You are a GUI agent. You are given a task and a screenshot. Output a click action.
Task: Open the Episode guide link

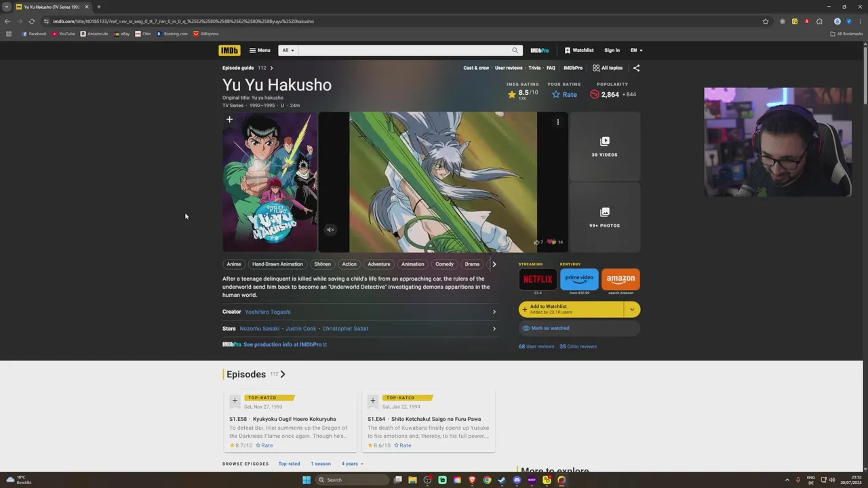point(238,68)
